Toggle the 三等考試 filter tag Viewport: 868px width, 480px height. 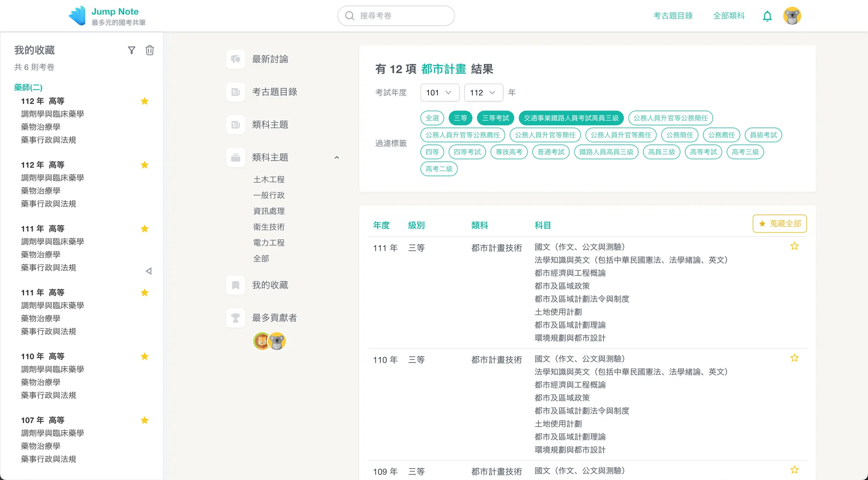[x=495, y=118]
